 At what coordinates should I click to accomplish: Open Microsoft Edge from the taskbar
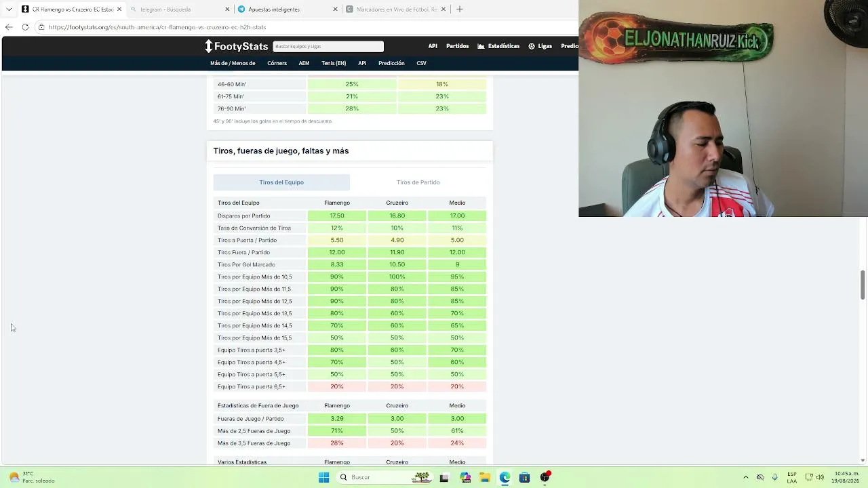pyautogui.click(x=505, y=477)
